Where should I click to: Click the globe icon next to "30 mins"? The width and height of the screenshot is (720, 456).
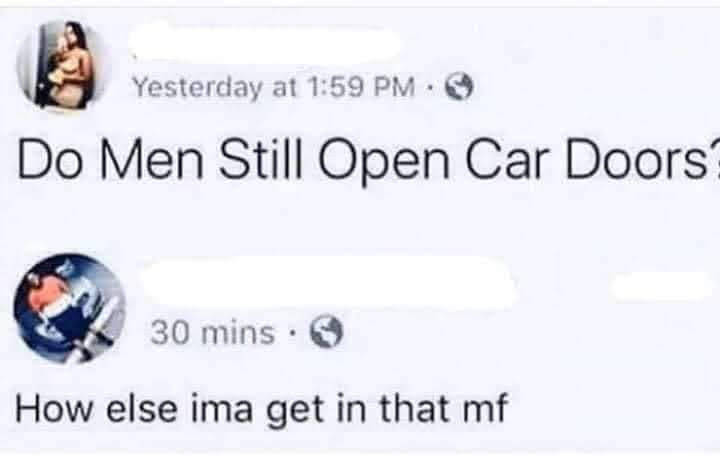pyautogui.click(x=326, y=332)
